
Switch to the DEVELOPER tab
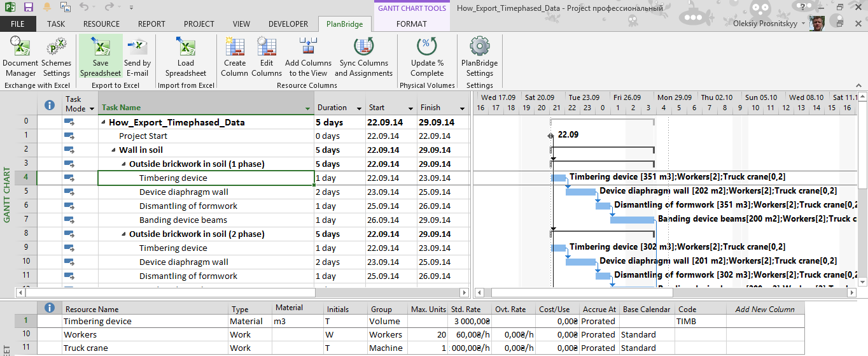(288, 24)
